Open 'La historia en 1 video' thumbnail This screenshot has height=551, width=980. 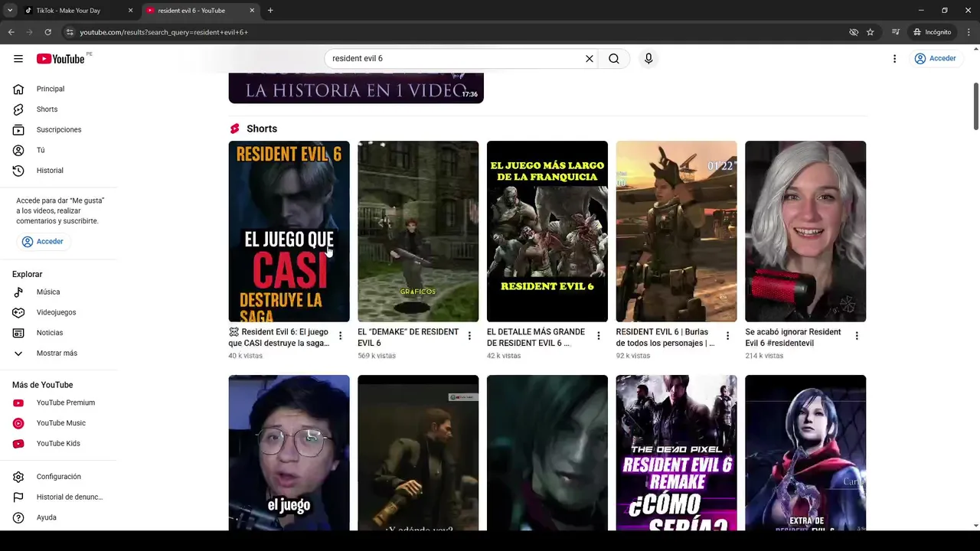(356, 88)
